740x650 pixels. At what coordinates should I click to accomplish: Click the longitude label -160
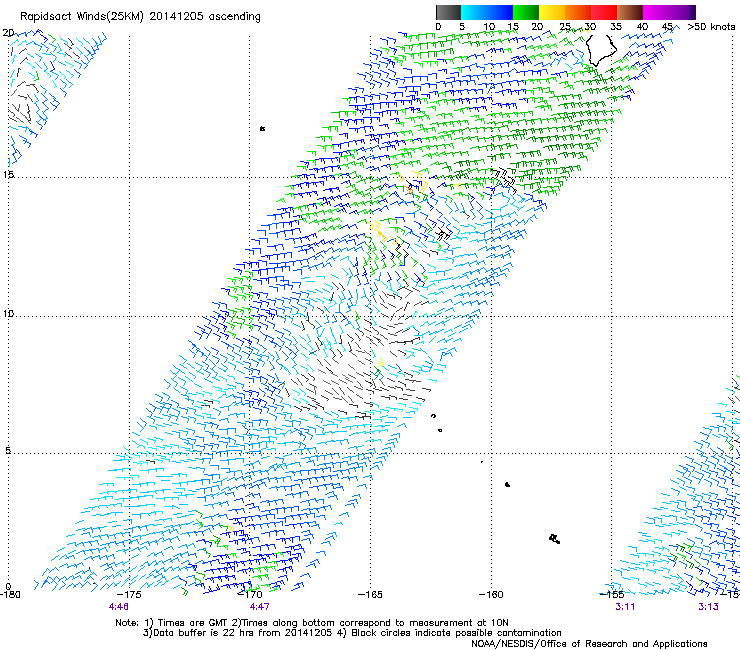tap(491, 595)
